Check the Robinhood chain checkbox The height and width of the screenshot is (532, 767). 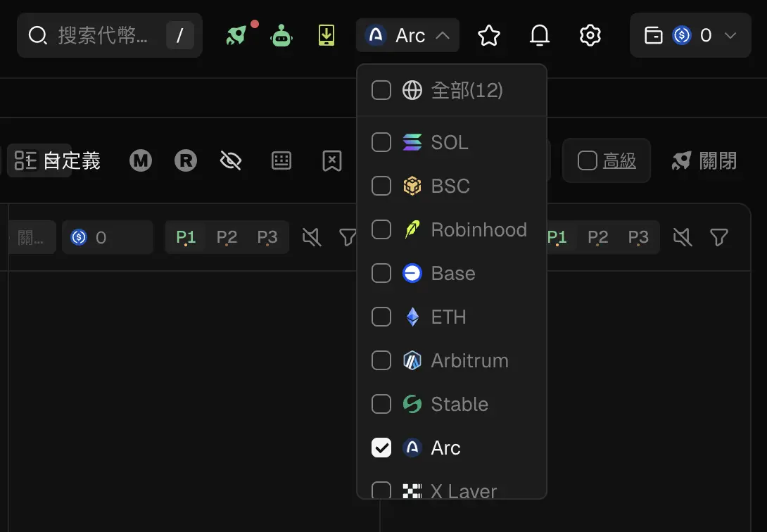pyautogui.click(x=381, y=229)
